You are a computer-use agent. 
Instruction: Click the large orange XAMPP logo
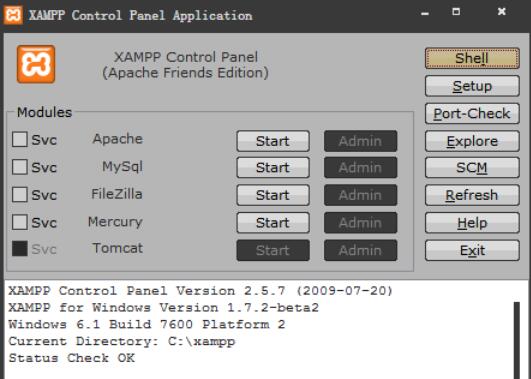pos(36,64)
